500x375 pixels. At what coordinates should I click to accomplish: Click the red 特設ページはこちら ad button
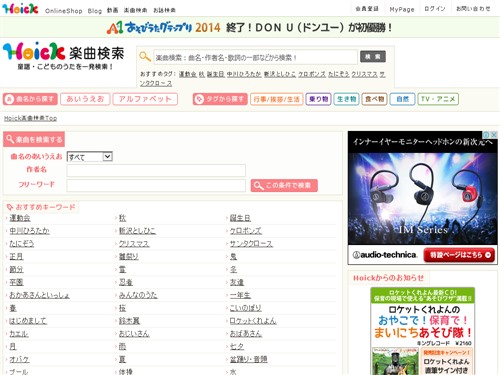click(x=459, y=255)
